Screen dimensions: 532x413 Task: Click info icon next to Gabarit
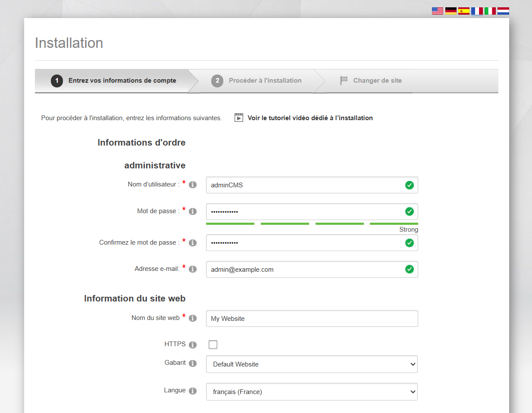click(193, 363)
